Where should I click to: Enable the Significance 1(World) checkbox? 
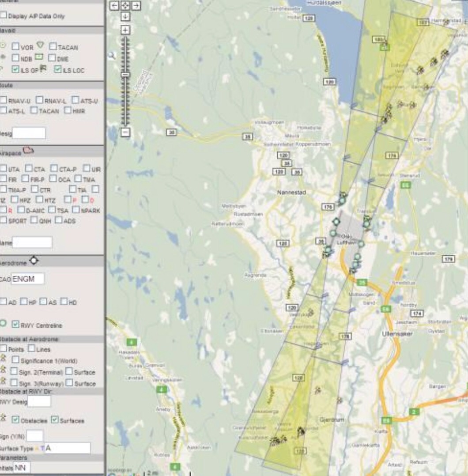tap(15, 360)
